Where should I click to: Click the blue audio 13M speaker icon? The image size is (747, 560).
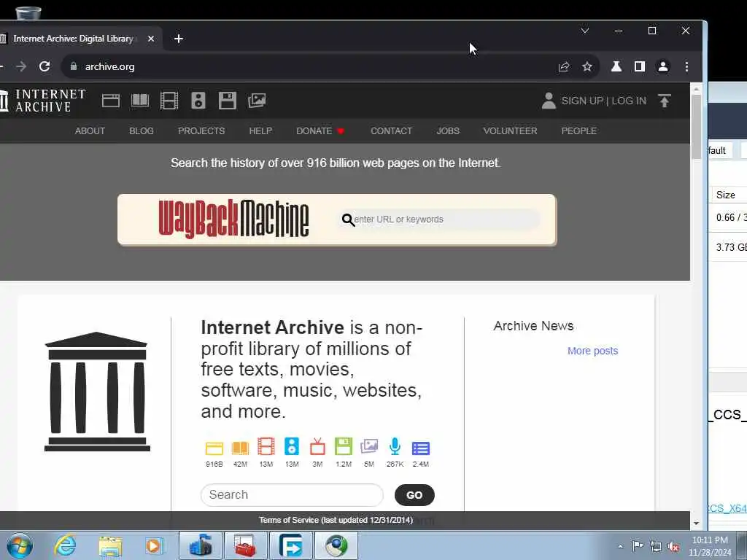coord(292,447)
